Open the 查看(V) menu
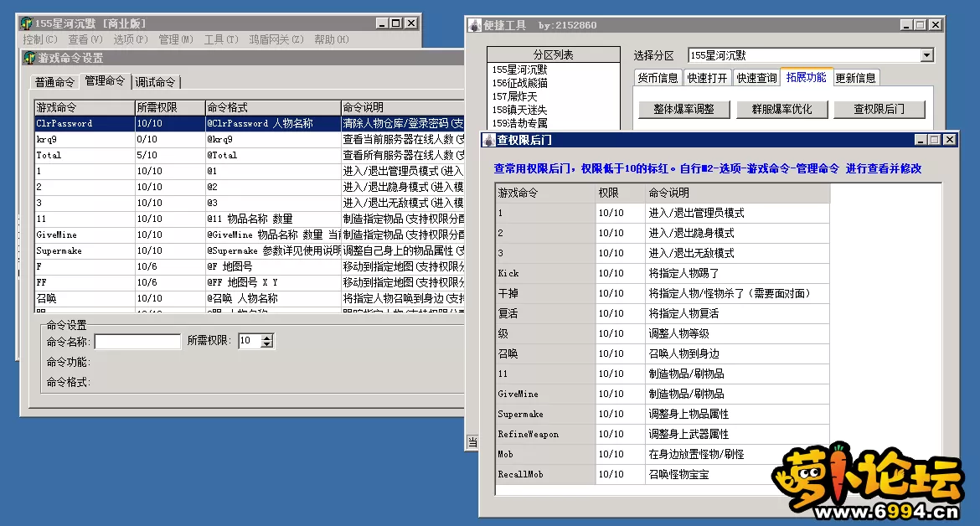The width and height of the screenshot is (980, 526). [x=85, y=39]
